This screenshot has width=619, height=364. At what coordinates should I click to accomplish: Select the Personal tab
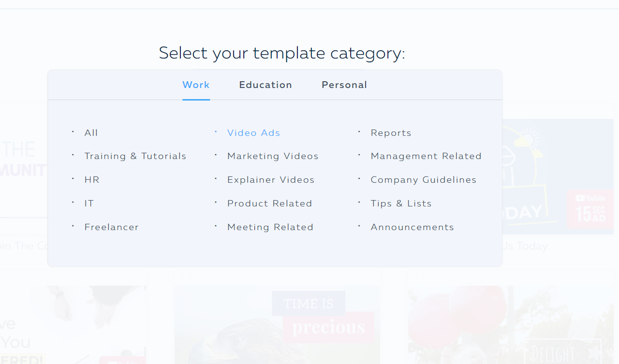[x=344, y=85]
